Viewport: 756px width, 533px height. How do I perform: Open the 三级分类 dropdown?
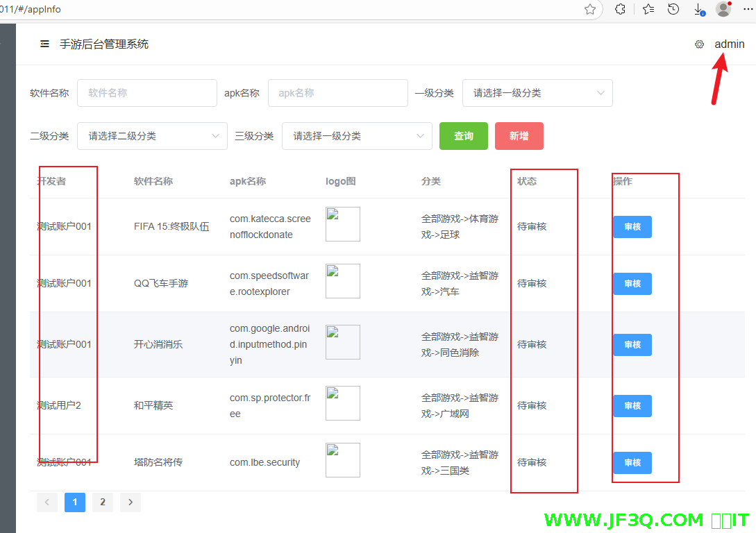(357, 136)
